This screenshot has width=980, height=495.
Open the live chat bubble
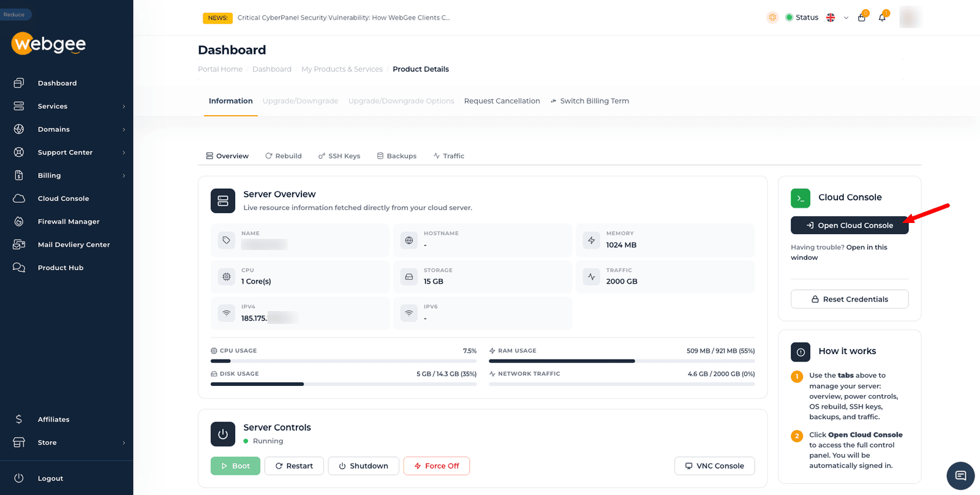[960, 476]
